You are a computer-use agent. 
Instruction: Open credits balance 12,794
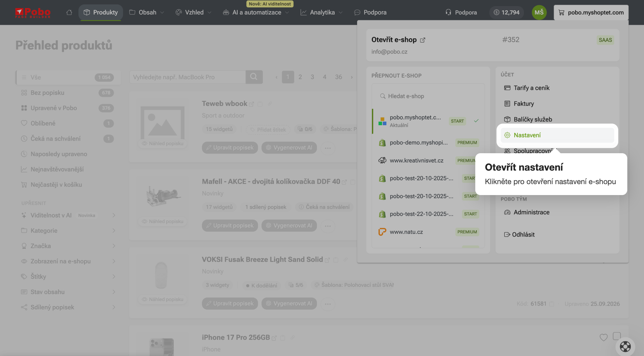[507, 12]
